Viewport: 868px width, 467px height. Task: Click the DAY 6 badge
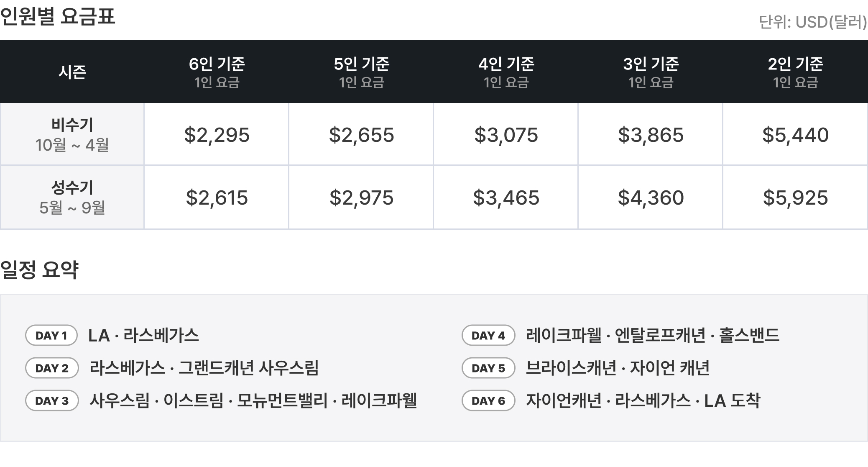point(488,400)
